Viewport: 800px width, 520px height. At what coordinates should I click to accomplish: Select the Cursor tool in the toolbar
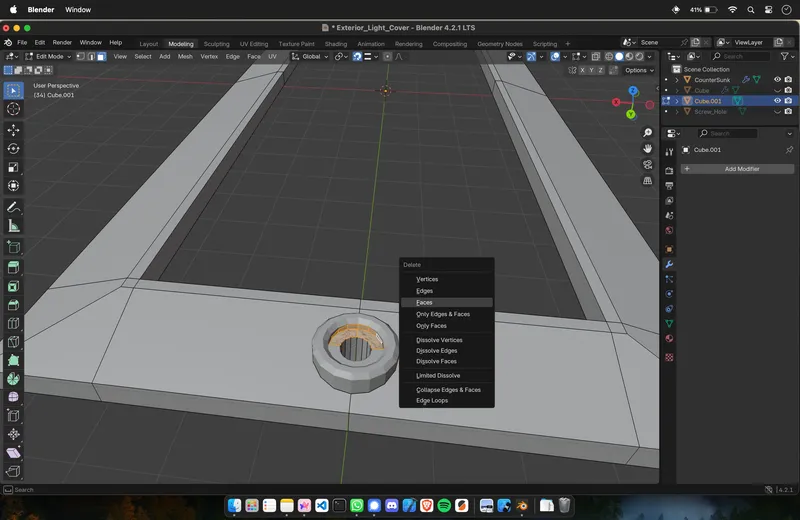pyautogui.click(x=13, y=109)
